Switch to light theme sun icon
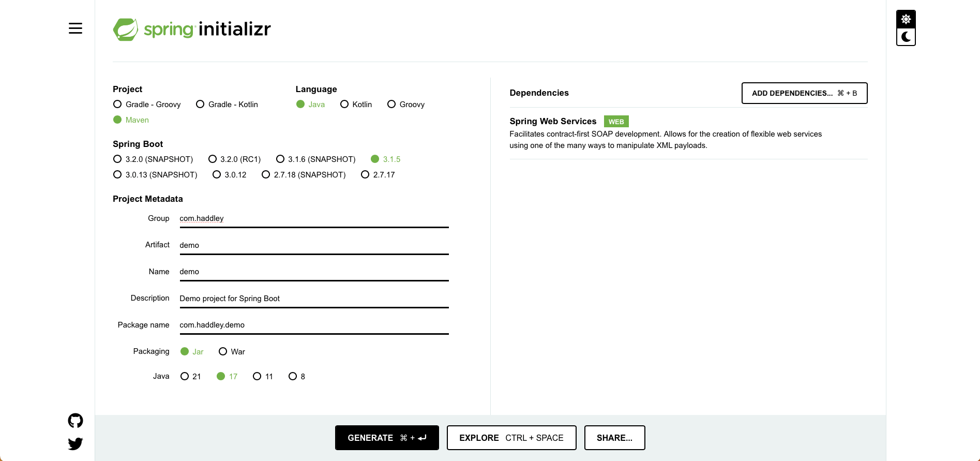Screen dimensions: 980x461 (x=906, y=19)
